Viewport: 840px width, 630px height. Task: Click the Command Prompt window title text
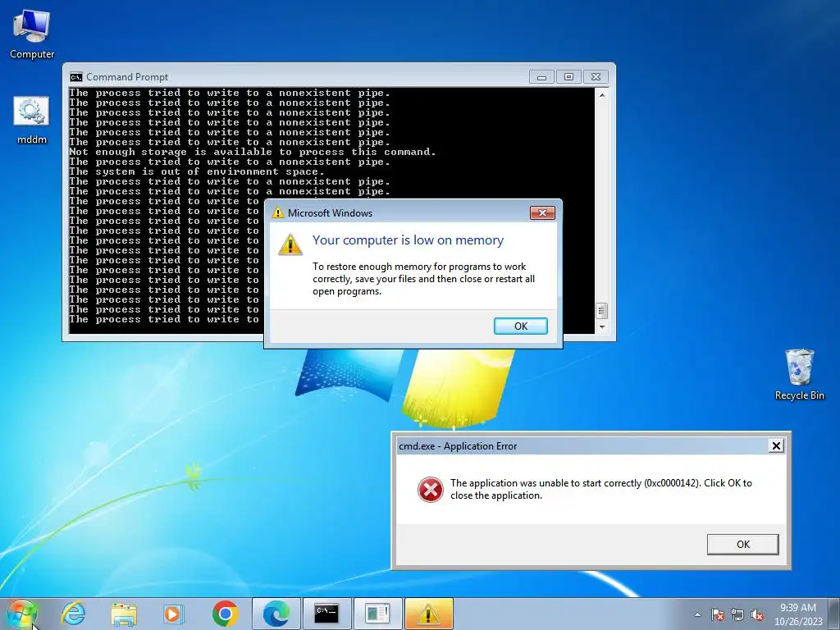pos(127,77)
